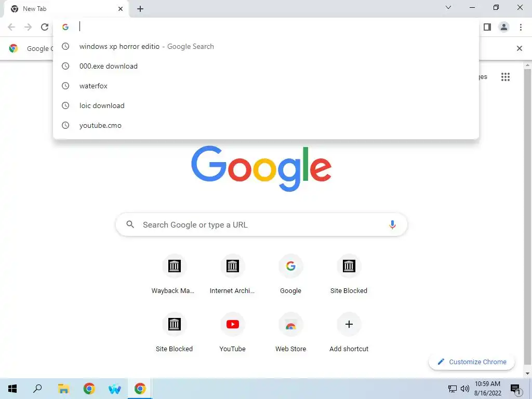Open the side panel icon
This screenshot has height=399, width=532.
tap(487, 27)
